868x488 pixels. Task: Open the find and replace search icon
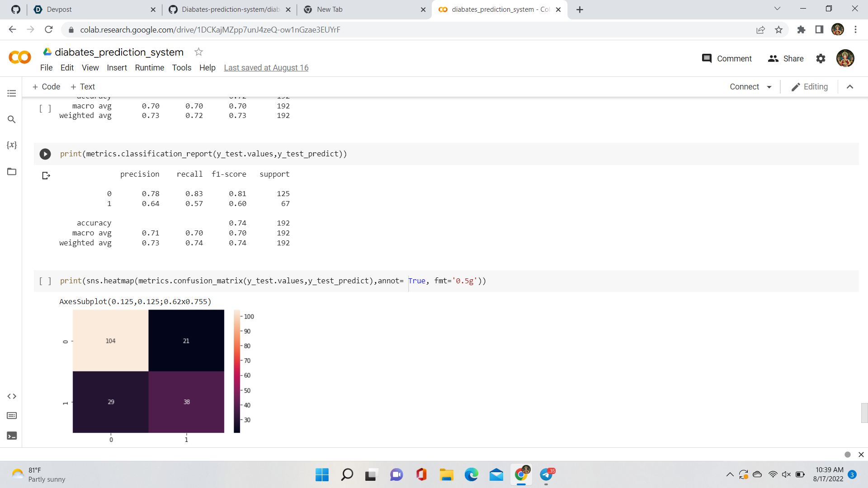[x=12, y=119]
